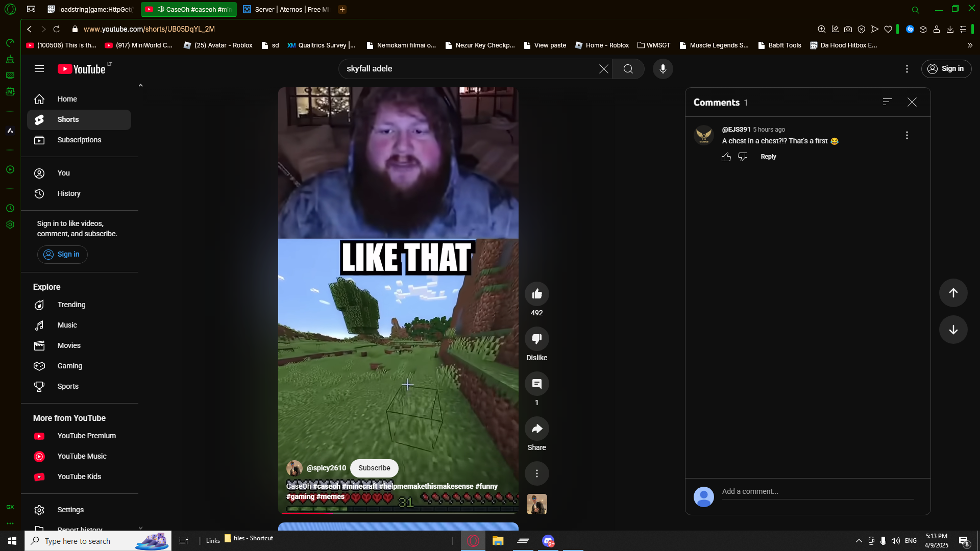Open Movies in Explore
Viewport: 980px width, 551px height.
(79, 345)
